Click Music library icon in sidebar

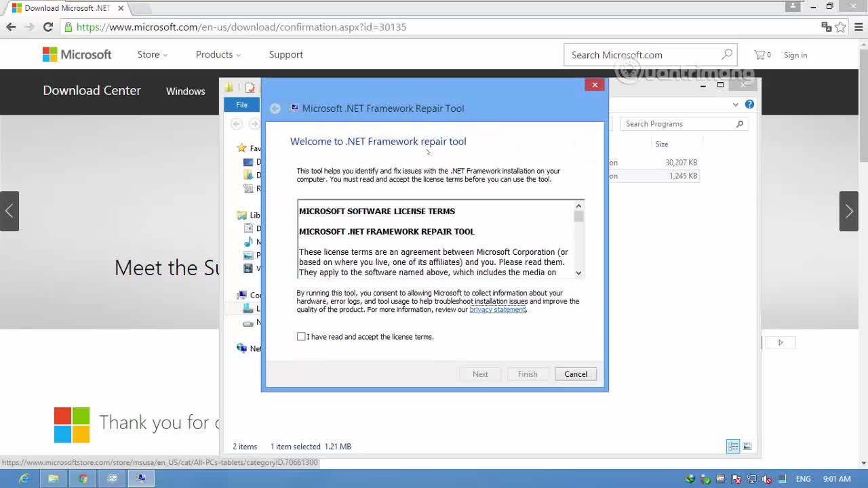[249, 242]
